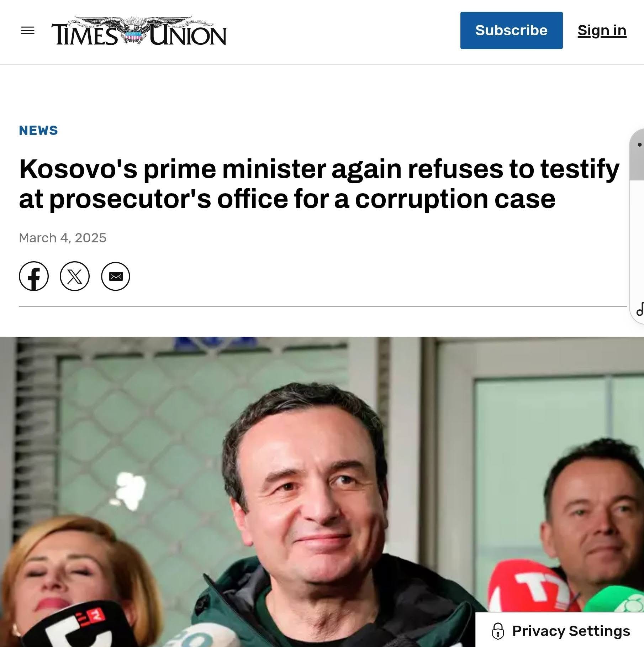This screenshot has width=644, height=647.
Task: Click the Kosovo prime minister headline
Action: point(319,184)
